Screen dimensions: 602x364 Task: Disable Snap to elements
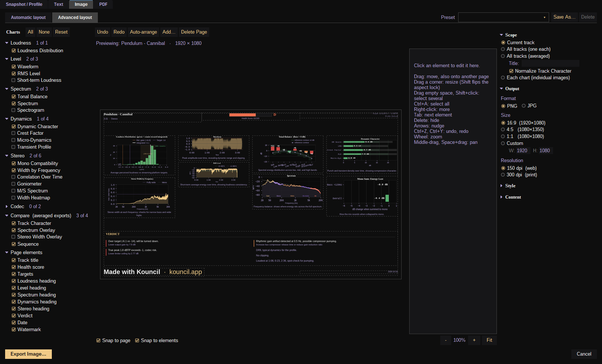tap(137, 341)
